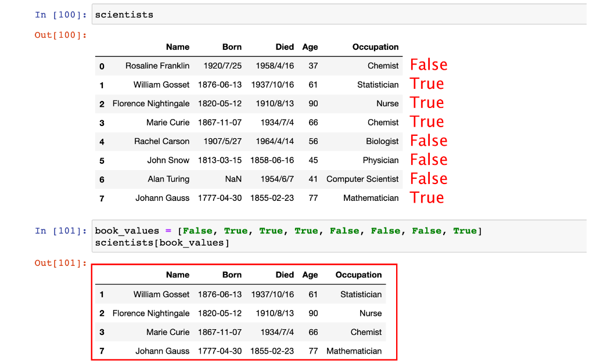Click the 1907/5/27 born date cell

(x=222, y=142)
